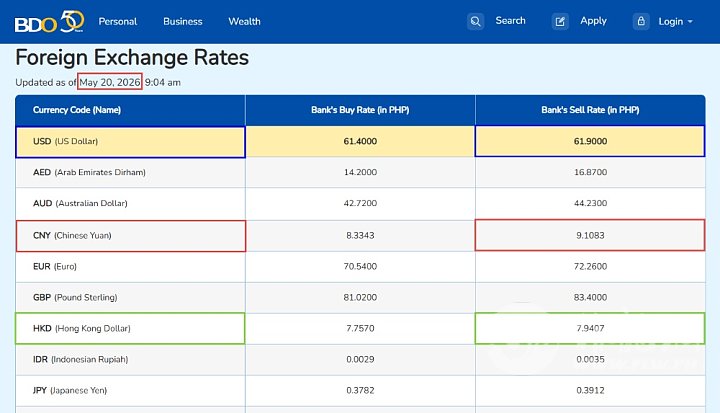The height and width of the screenshot is (413, 720).
Task: Expand the Login dropdown arrow
Action: 690,22
